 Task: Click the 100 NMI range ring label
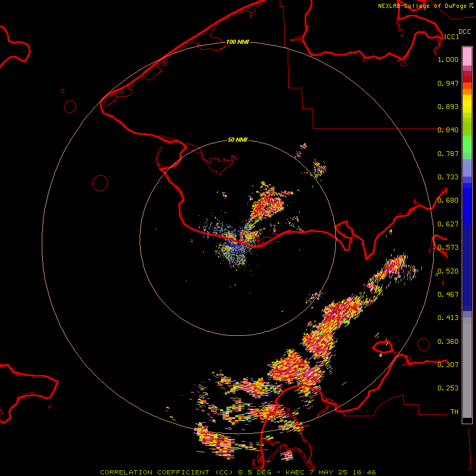pyautogui.click(x=237, y=42)
